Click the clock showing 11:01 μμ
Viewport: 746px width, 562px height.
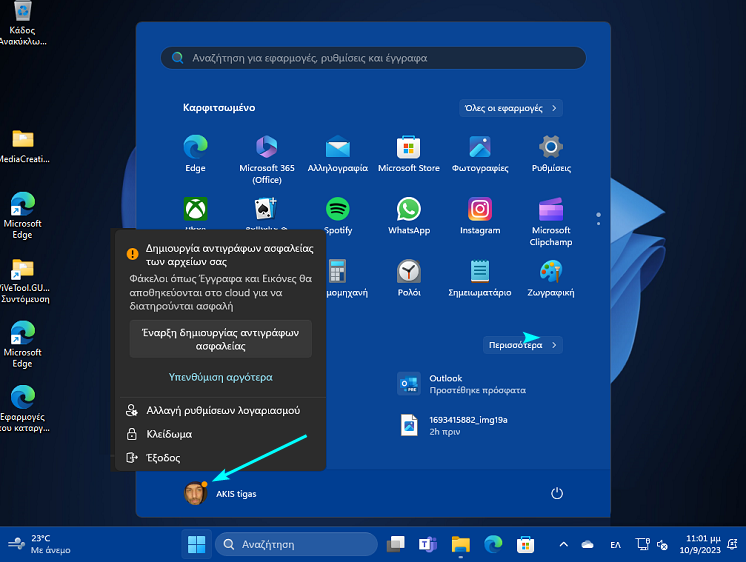[700, 544]
